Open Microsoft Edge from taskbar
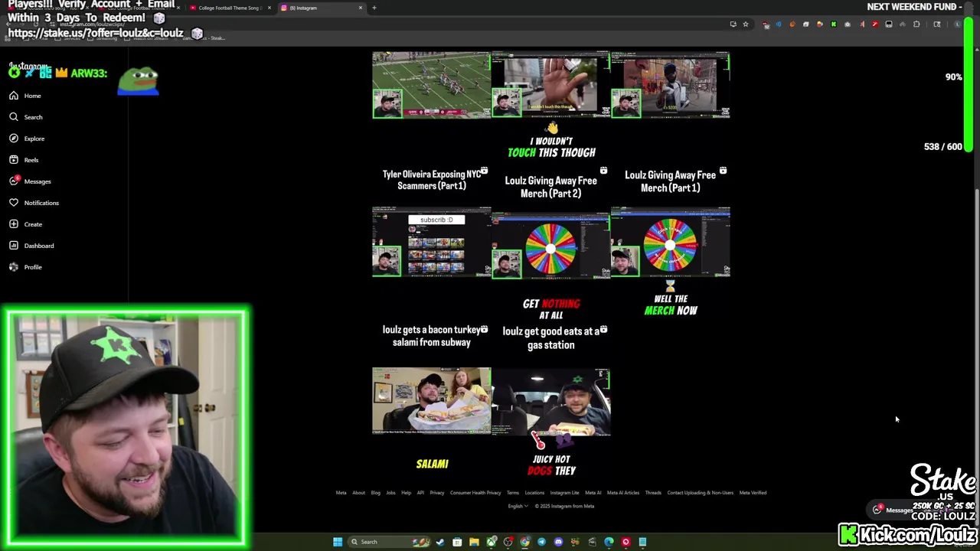 pyautogui.click(x=609, y=542)
